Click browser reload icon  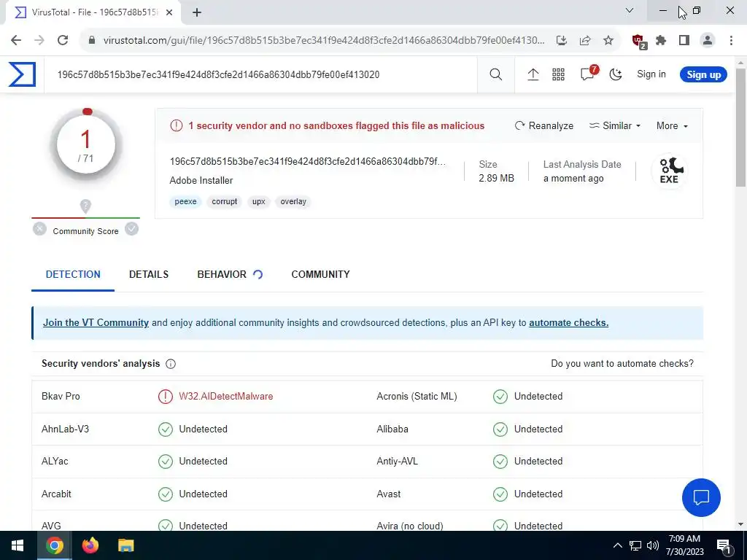[x=63, y=40]
